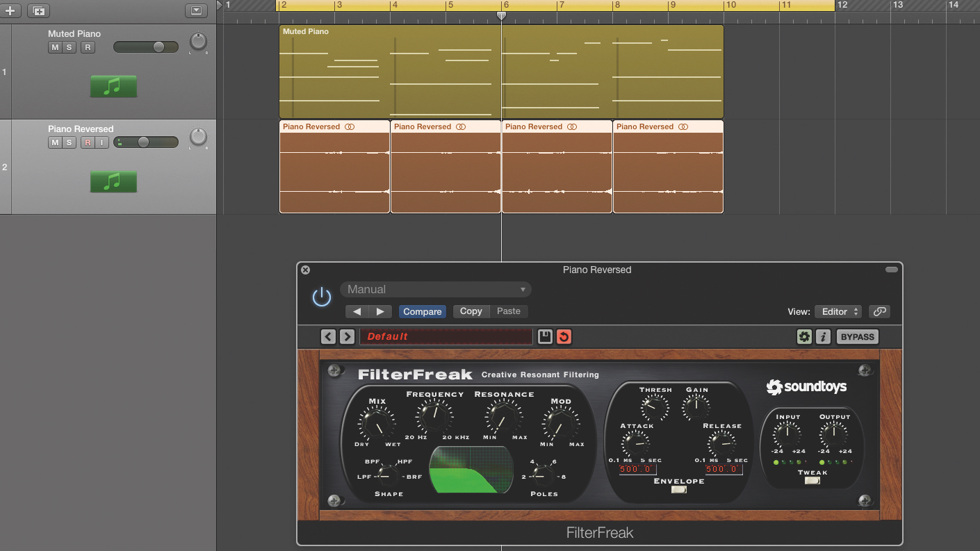Select the Muted Piano MIDI region
Screen dimensions: 980x551
point(501,72)
